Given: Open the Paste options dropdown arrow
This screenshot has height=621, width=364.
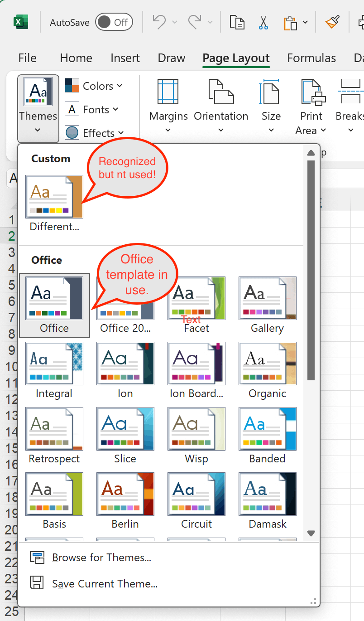Looking at the screenshot, I should (x=305, y=22).
